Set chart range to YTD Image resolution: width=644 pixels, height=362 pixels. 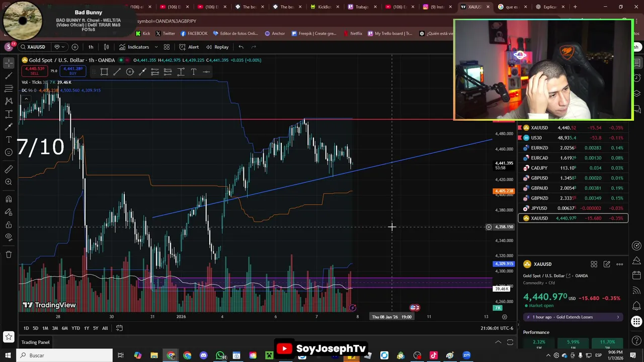[75, 328]
